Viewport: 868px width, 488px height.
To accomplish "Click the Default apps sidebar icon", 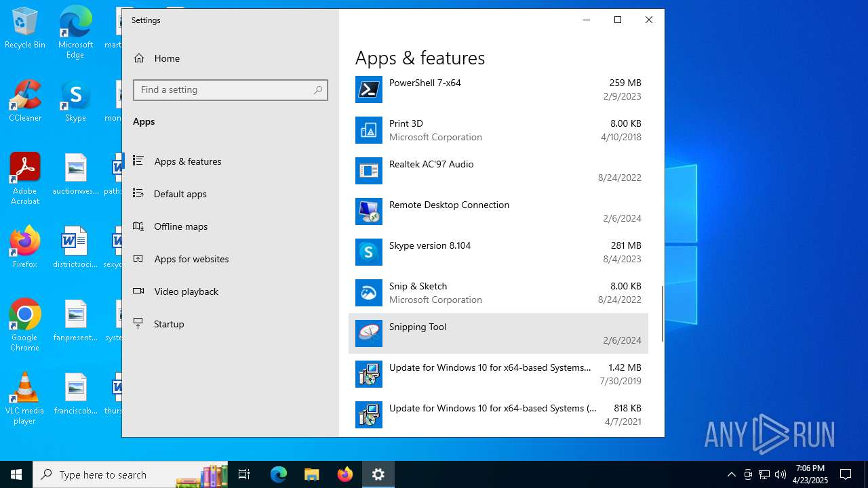I will click(138, 194).
